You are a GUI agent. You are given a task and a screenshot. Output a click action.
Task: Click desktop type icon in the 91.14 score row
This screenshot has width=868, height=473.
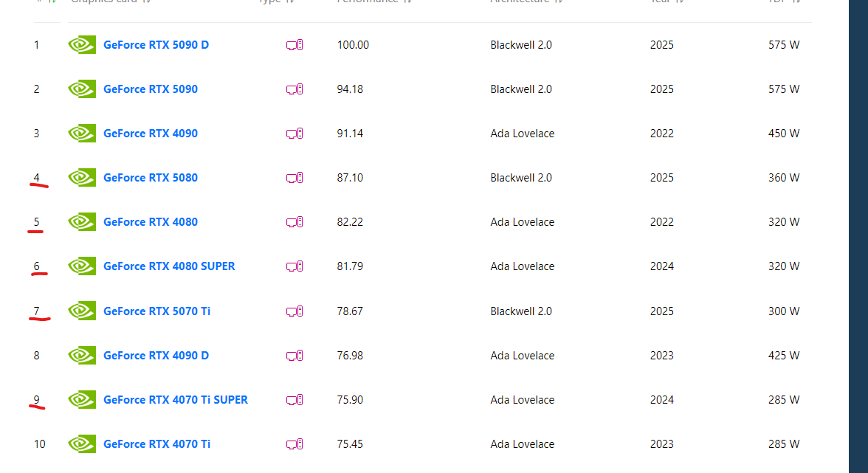click(294, 134)
